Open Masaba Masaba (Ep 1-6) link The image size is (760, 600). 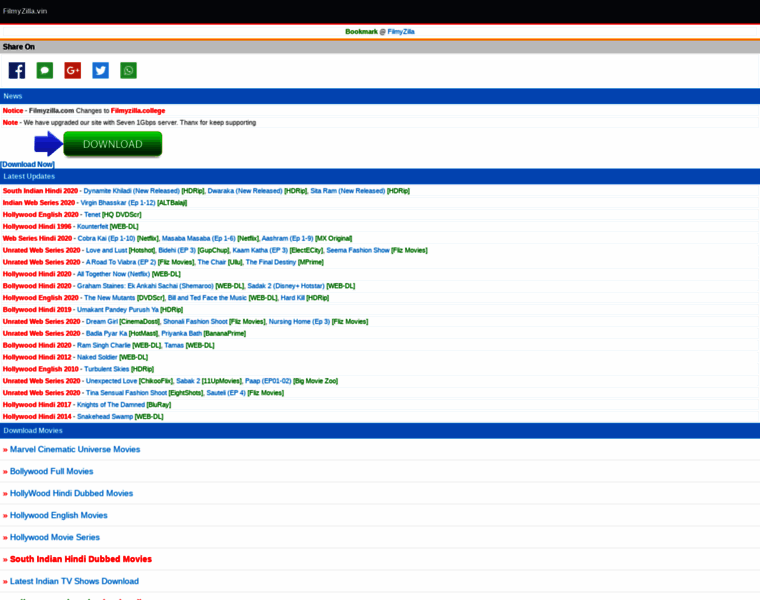[198, 238]
